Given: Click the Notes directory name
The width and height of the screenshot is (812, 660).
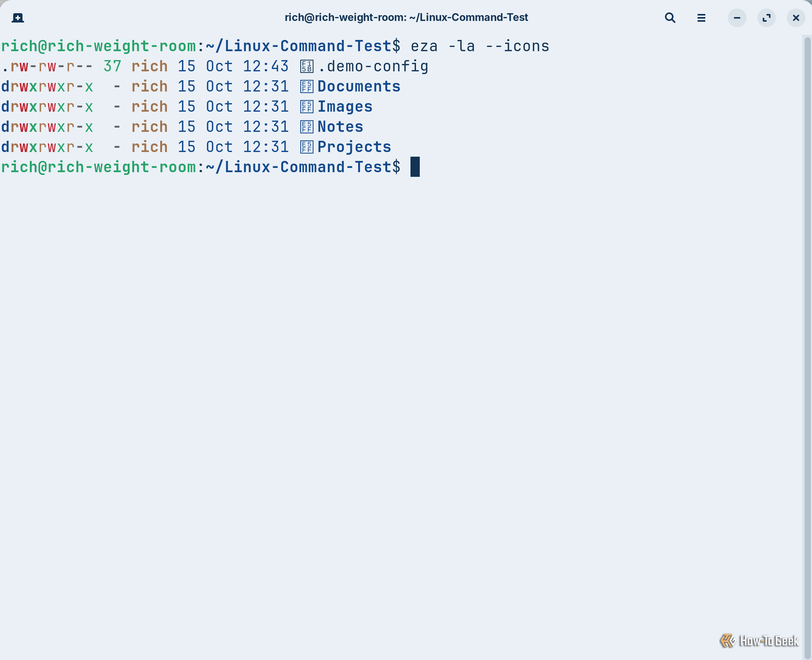Looking at the screenshot, I should point(340,127).
